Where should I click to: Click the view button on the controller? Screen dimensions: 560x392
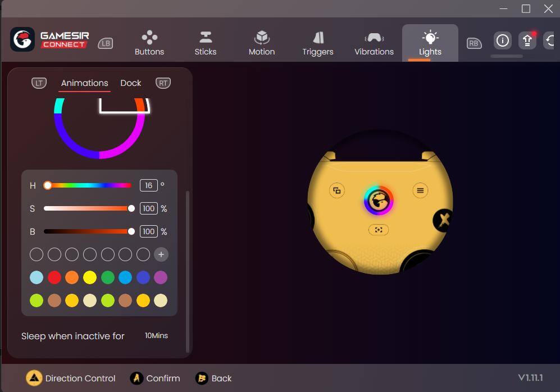(x=337, y=190)
